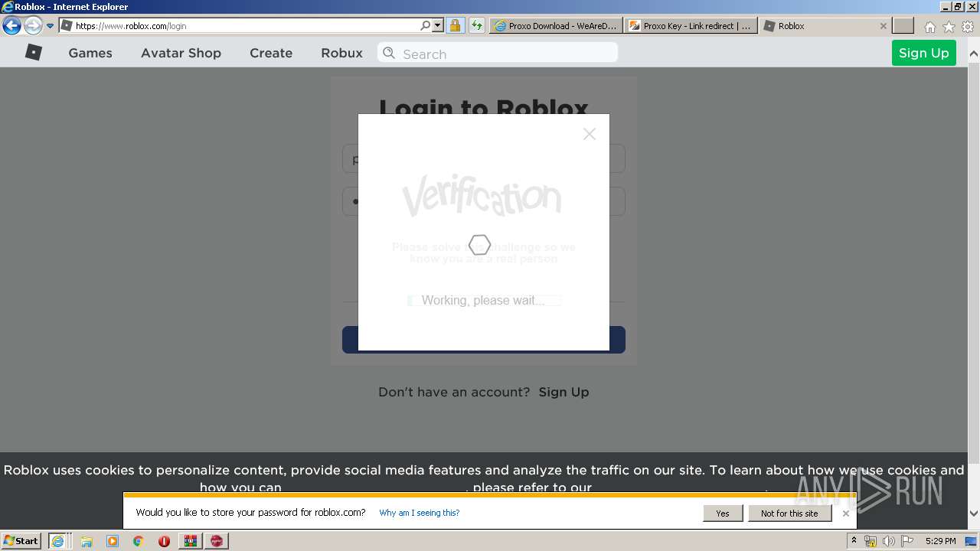The height and width of the screenshot is (551, 980).
Task: Click the page scrollbar up arrow
Action: coord(974,54)
